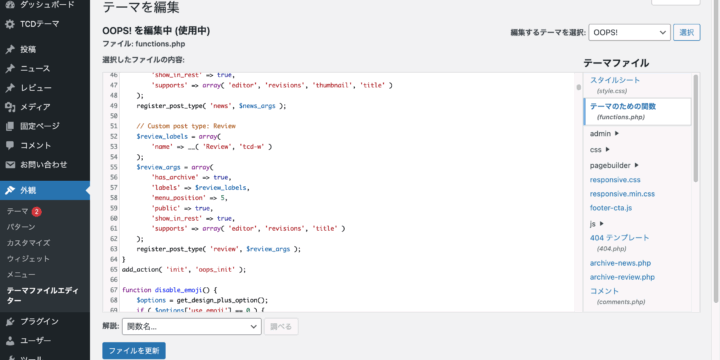Open the ウィジェット submenu item
The width and height of the screenshot is (720, 360).
coord(28,259)
